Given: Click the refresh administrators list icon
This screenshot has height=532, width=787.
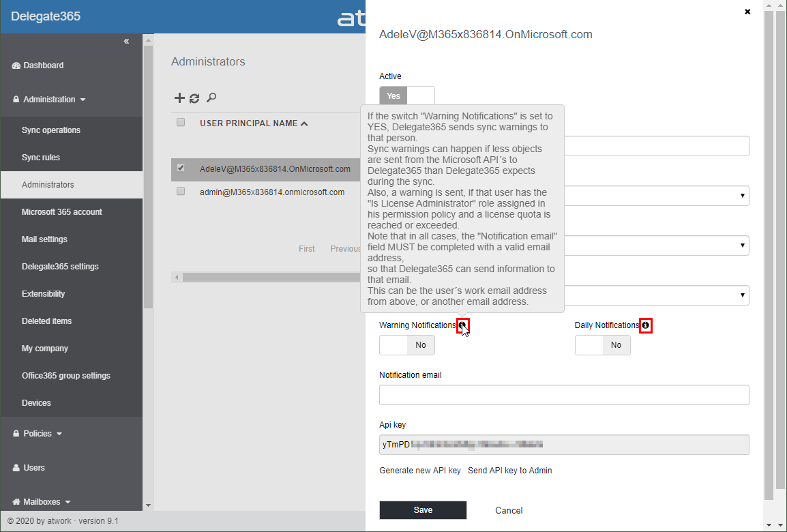Looking at the screenshot, I should pyautogui.click(x=194, y=98).
